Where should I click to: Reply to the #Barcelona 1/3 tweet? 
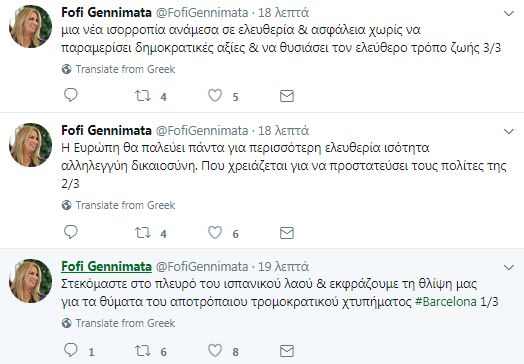71,350
